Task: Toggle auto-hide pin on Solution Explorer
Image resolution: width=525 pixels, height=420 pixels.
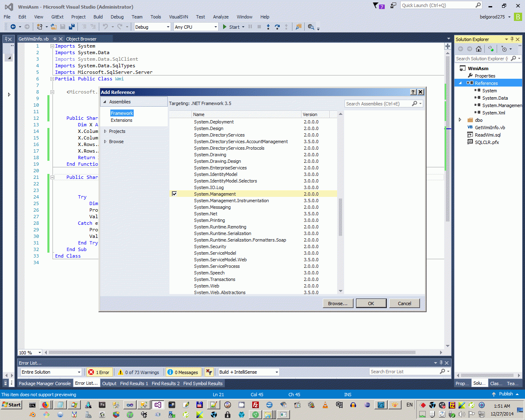Action: (x=512, y=39)
